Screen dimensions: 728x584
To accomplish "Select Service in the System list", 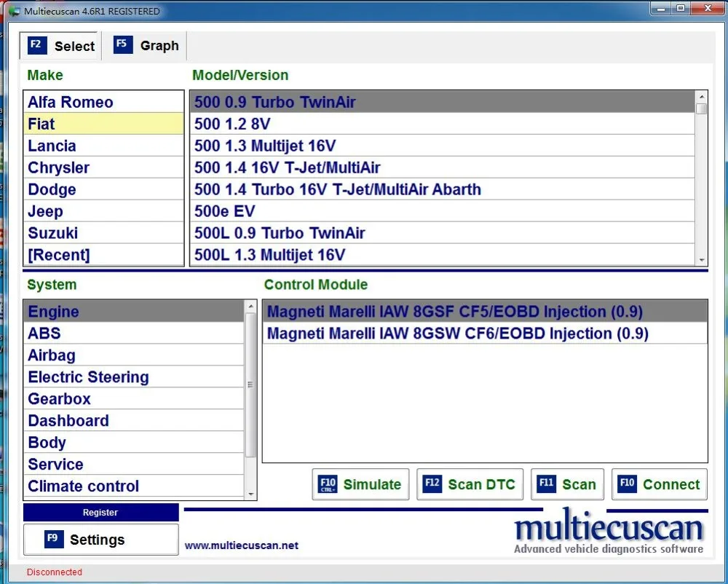I will [134, 465].
